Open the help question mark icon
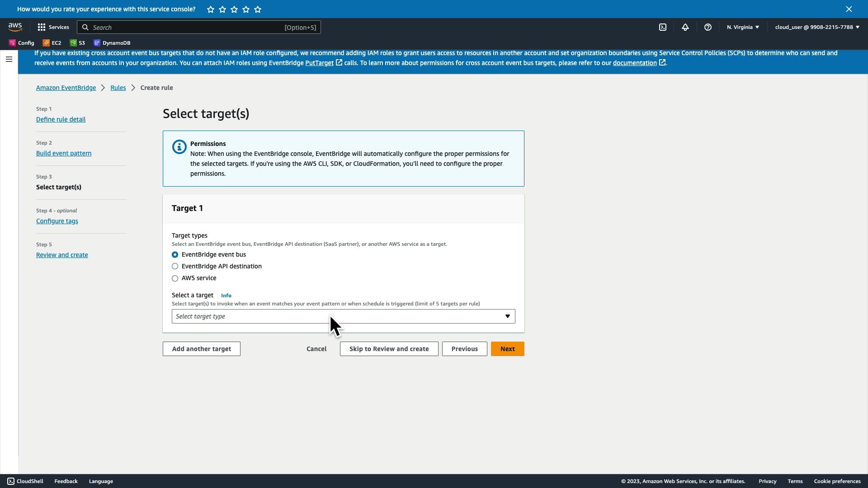The height and width of the screenshot is (488, 868). [708, 27]
